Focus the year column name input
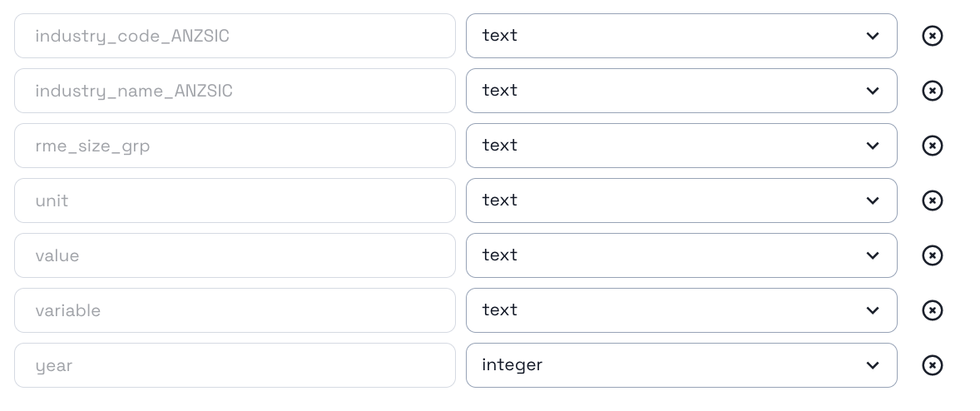This screenshot has height=411, width=980. coord(235,365)
